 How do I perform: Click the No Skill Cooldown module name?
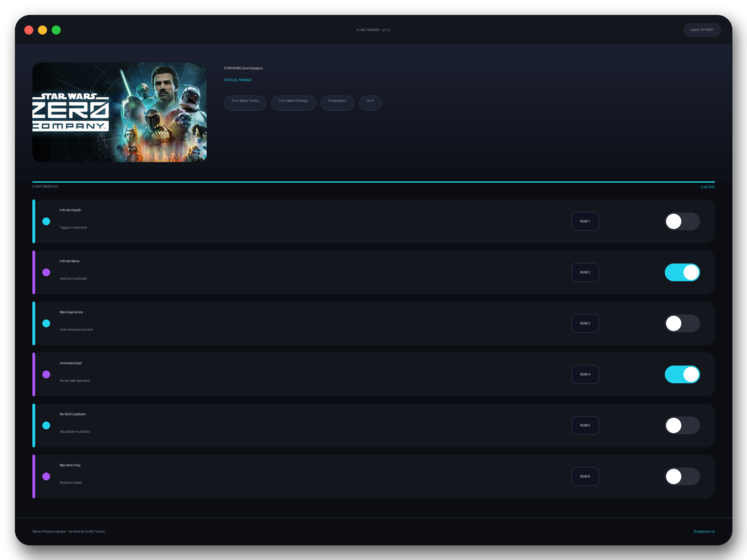[73, 414]
